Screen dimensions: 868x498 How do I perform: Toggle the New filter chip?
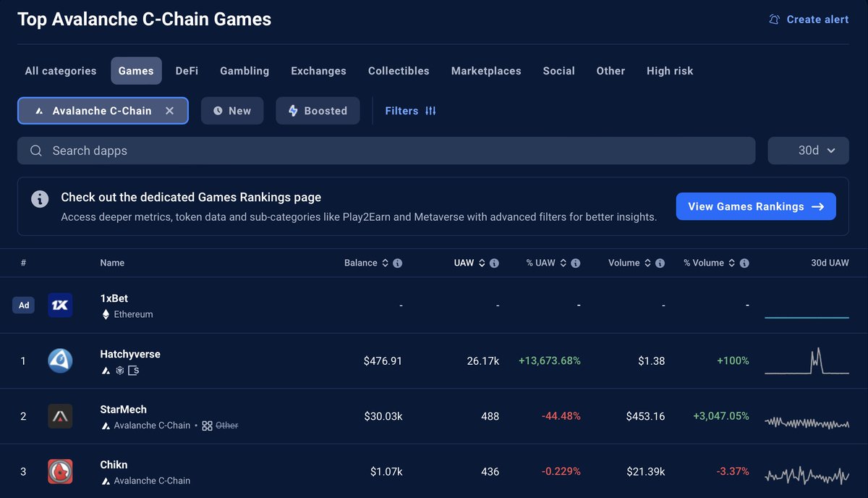click(x=232, y=110)
